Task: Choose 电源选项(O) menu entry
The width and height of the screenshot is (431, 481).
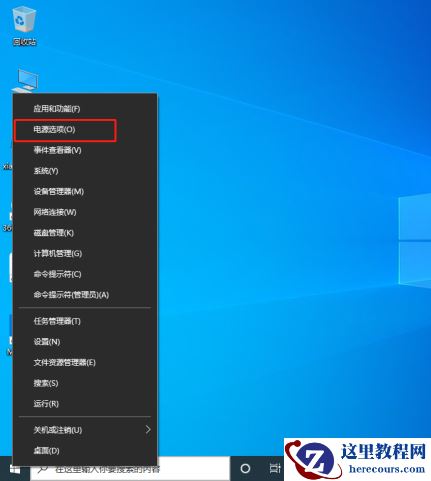Action: [x=85, y=129]
